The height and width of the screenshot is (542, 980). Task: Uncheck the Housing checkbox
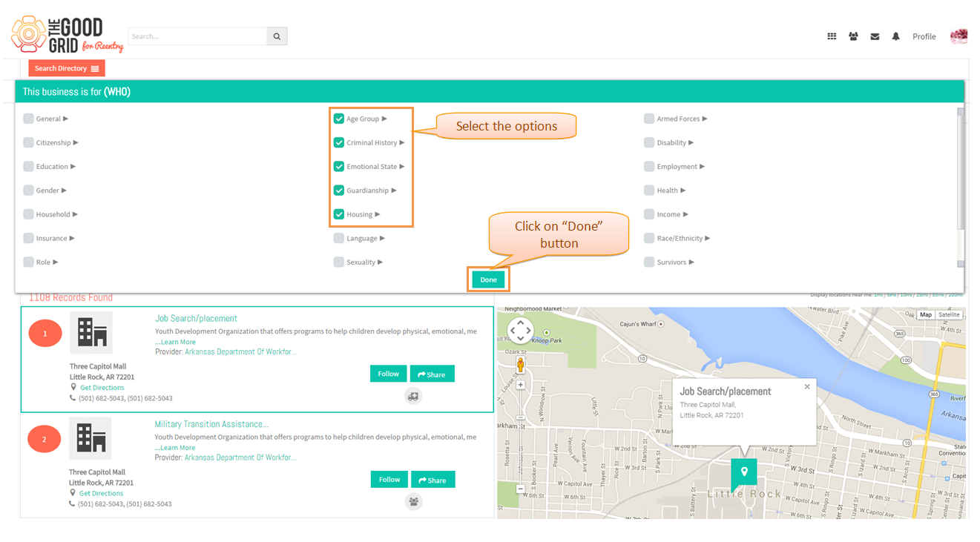[339, 214]
